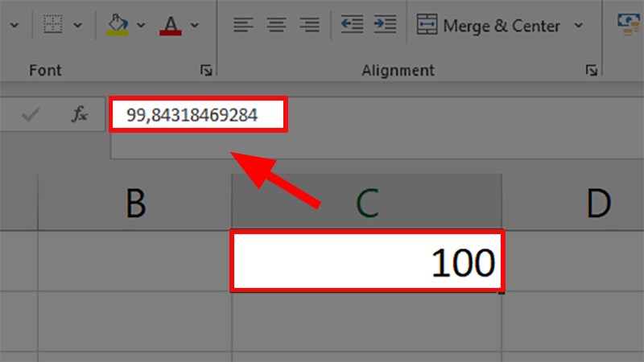644x362 pixels.
Task: Click the Enter checkmark in formula bar
Action: click(31, 115)
